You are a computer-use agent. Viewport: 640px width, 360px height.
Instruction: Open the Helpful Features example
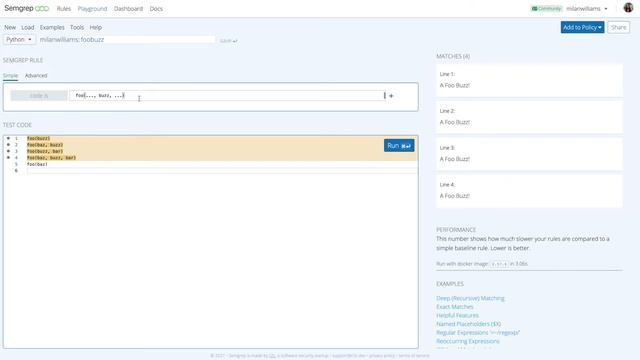click(x=457, y=316)
